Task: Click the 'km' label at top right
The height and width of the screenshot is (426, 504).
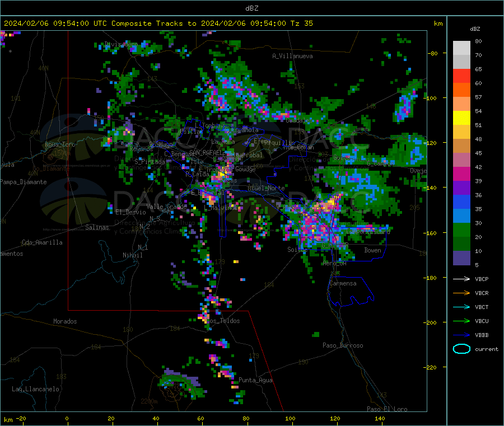Action: [438, 24]
